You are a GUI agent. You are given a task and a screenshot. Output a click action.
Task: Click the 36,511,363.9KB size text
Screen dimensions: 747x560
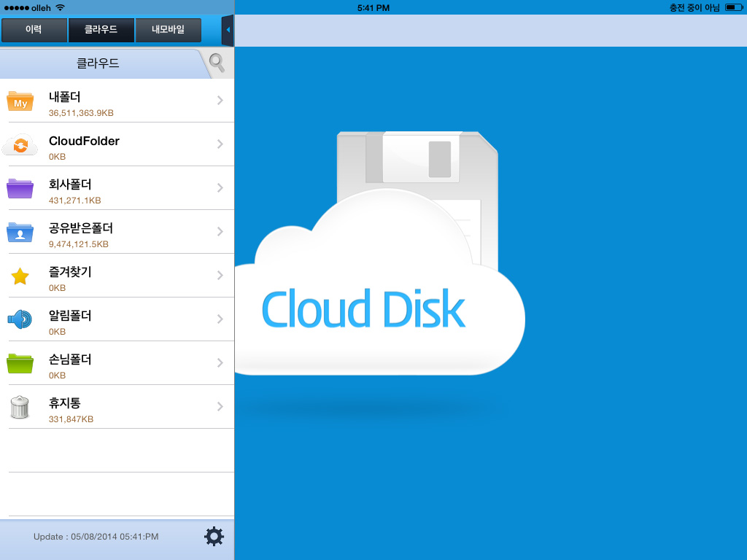coord(81,113)
